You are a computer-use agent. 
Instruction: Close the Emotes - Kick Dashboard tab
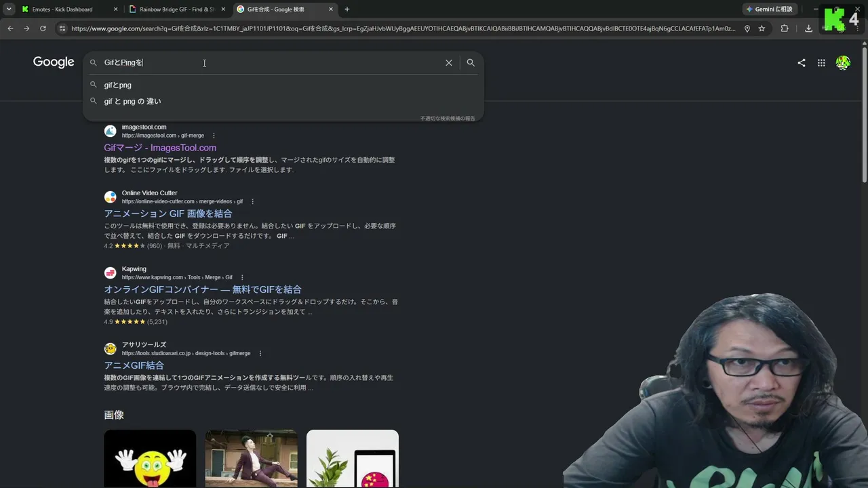115,9
